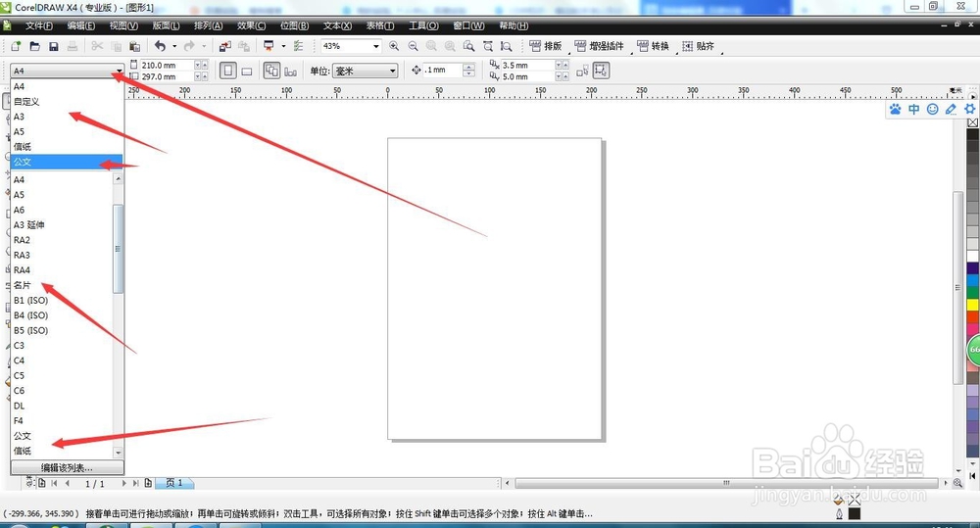Screen dimensions: 980x528
Task: Select the Pan/Zoom tool icon after zoom buttons
Action: pos(507,46)
